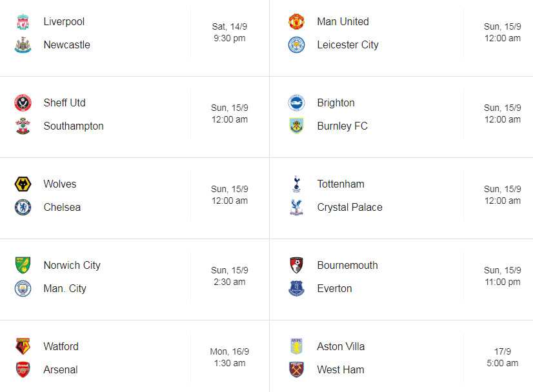Select the Sheff Utd crest icon
Viewport: 533px width, 392px height.
[x=23, y=103]
